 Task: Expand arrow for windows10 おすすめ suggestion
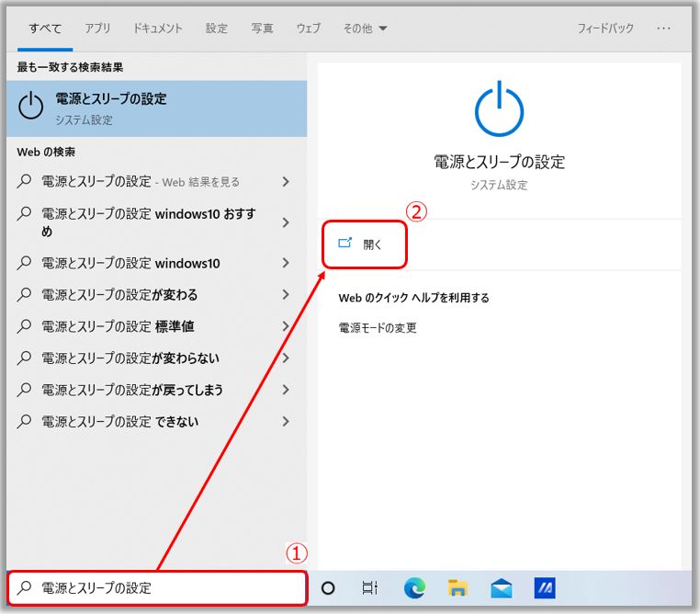click(x=286, y=222)
